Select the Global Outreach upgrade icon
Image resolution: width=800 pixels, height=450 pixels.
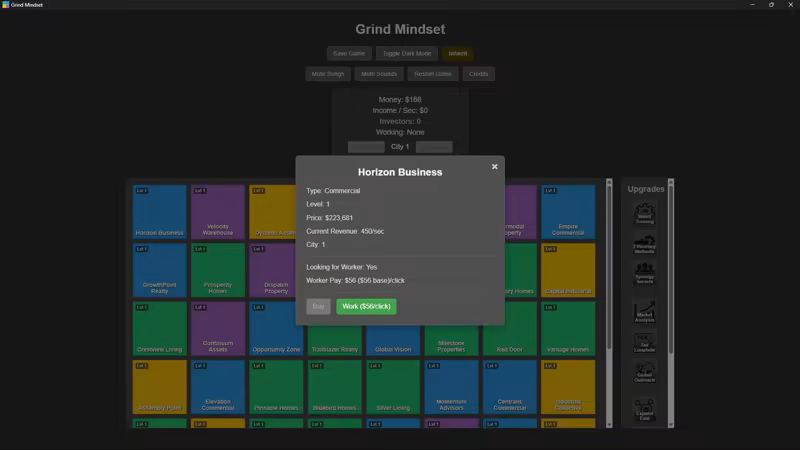coord(644,373)
